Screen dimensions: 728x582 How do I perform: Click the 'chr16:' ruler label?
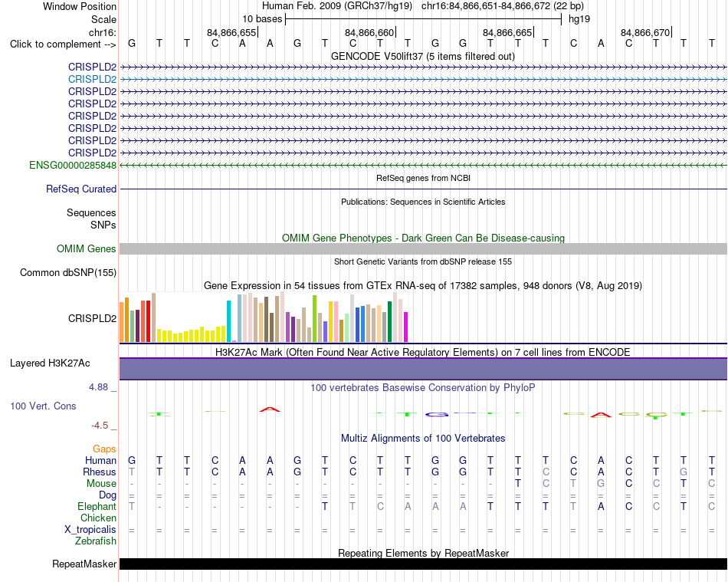click(x=102, y=32)
